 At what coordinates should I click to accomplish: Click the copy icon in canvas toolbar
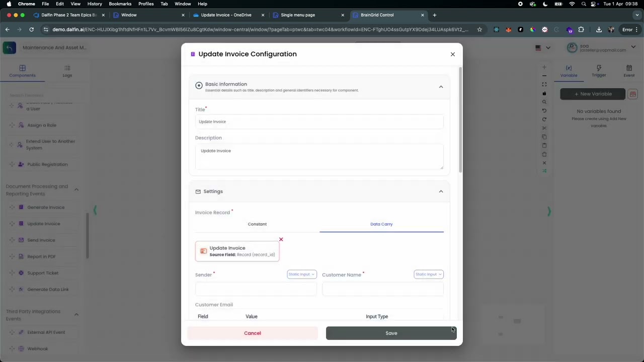point(544,137)
